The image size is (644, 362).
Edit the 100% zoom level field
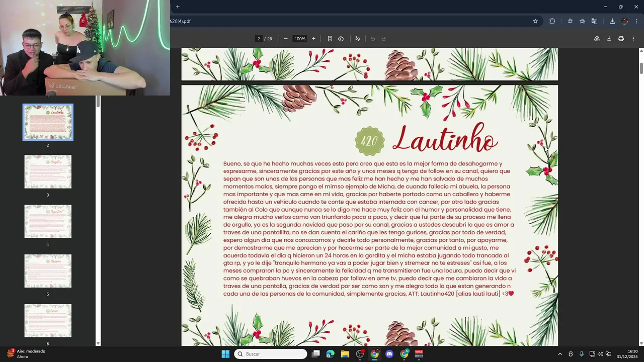300,39
